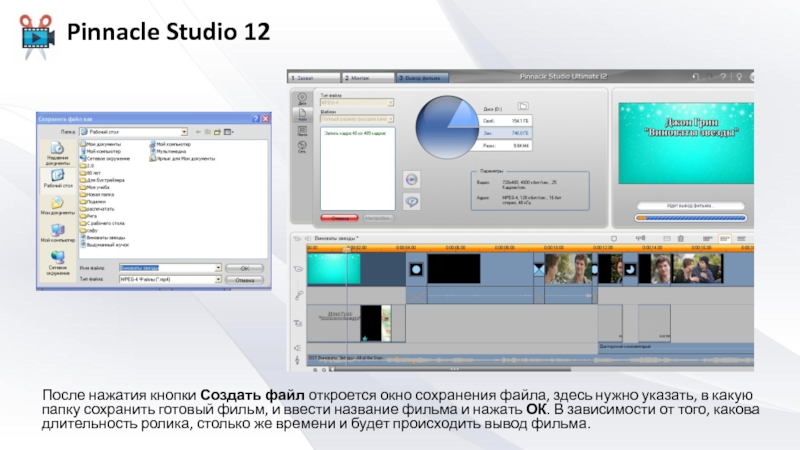
Task: Click the Настройки button
Action: pos(378,218)
